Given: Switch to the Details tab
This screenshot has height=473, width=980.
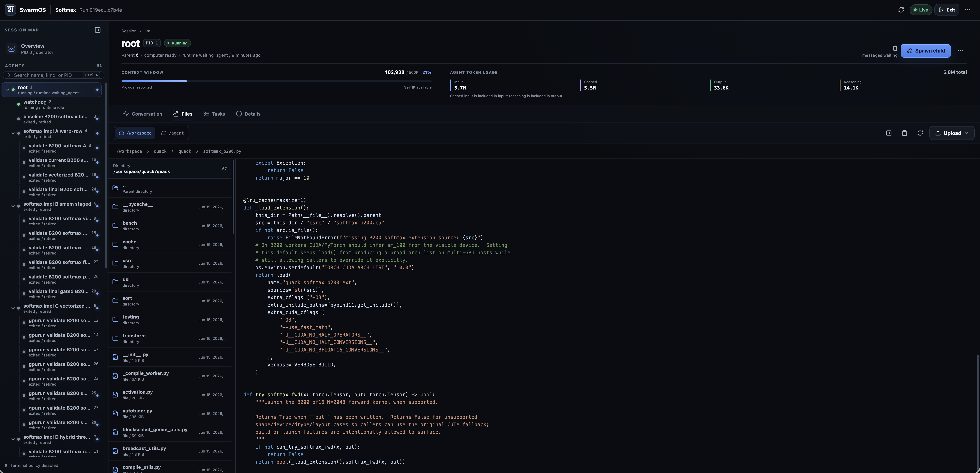Looking at the screenshot, I should 248,114.
